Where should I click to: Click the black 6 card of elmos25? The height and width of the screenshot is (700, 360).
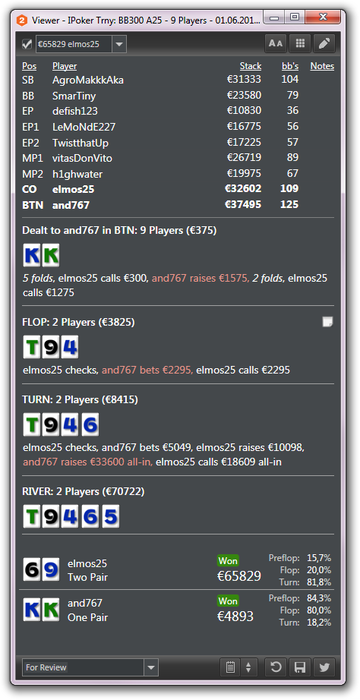[x=32, y=570]
